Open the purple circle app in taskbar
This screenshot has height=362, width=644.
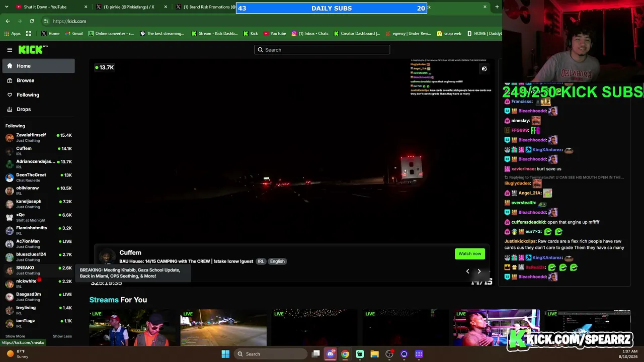point(404,354)
